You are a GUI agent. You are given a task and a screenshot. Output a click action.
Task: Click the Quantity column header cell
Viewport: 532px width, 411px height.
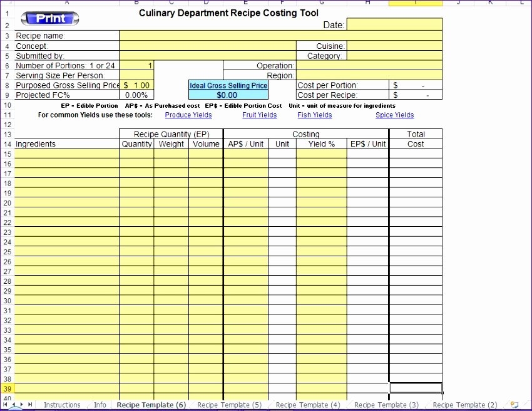pyautogui.click(x=136, y=144)
